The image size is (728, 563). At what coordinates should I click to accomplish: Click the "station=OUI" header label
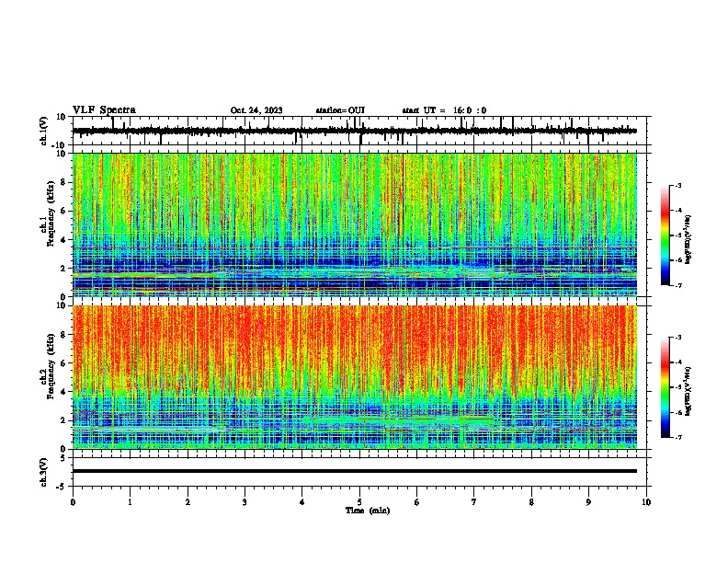340,110
